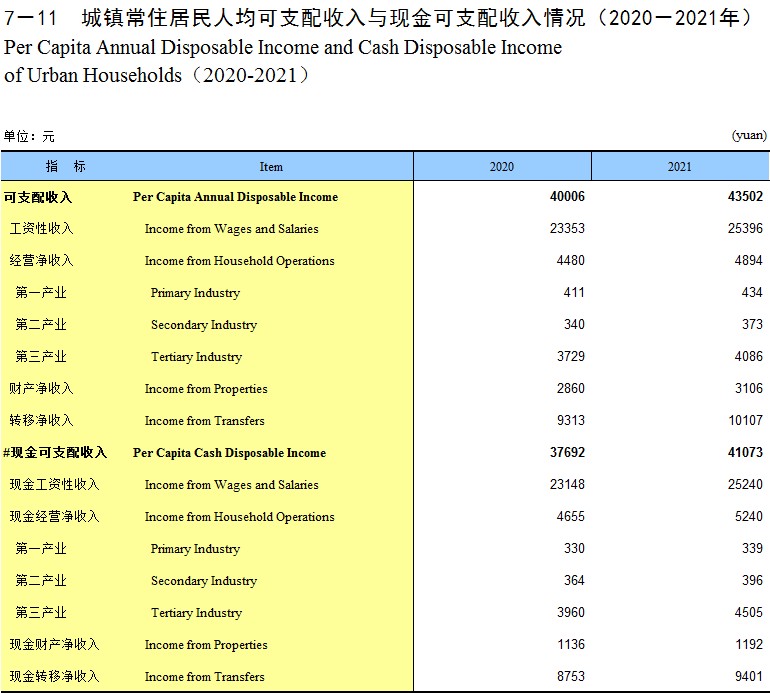Select the 2020 wages value 23353
Viewport: 770px width, 693px height.
pos(567,228)
